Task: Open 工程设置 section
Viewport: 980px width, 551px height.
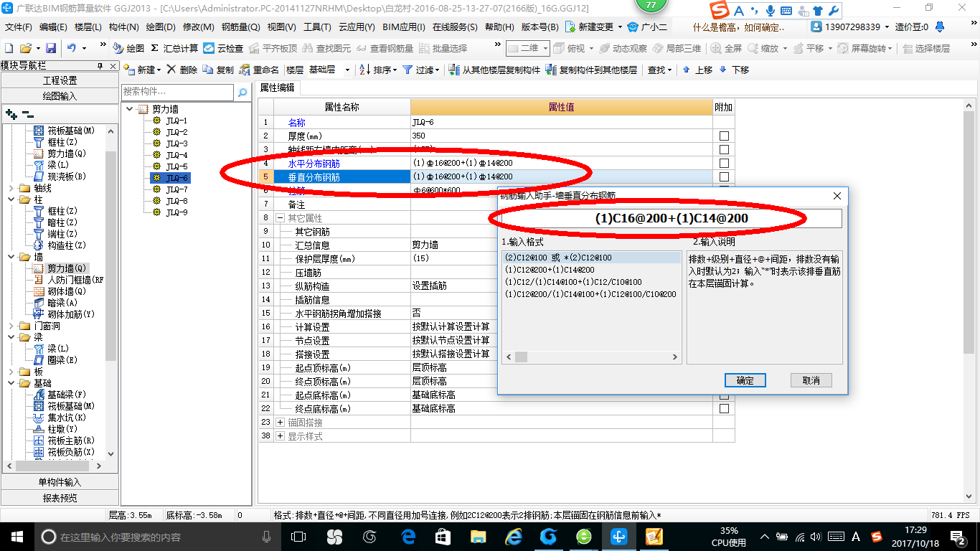Action: pos(60,80)
